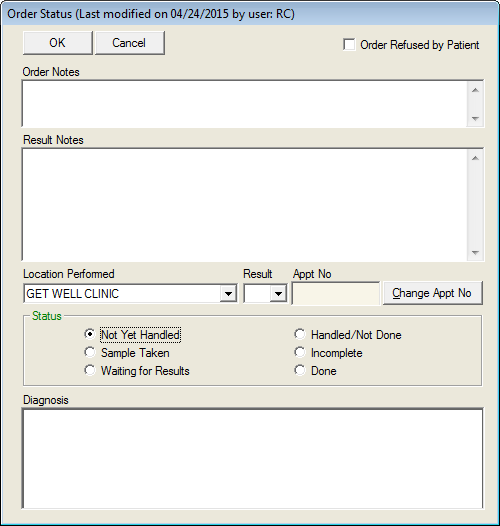Click Order Notes scrollbar up arrow
The image size is (500, 526).
pos(475,90)
